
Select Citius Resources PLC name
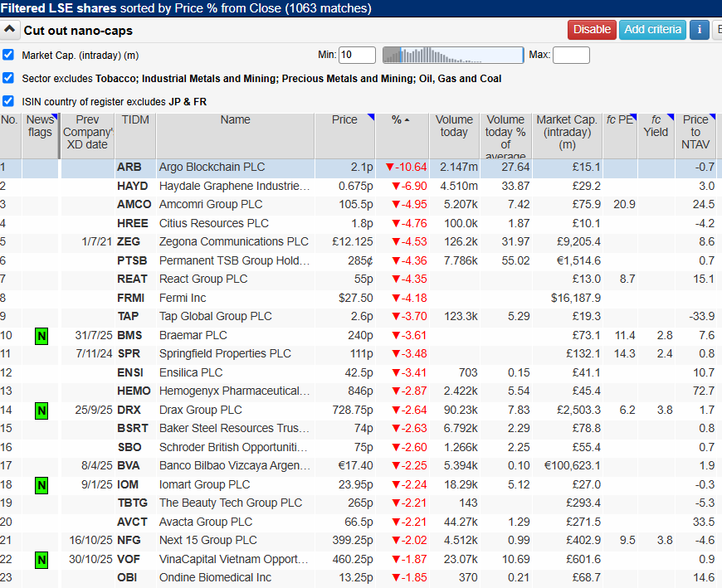click(213, 223)
